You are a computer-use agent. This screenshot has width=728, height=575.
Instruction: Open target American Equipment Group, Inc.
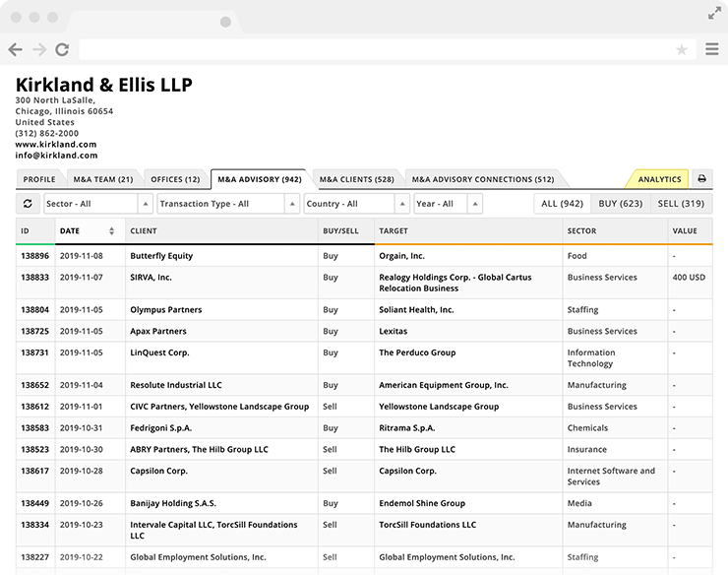click(444, 385)
